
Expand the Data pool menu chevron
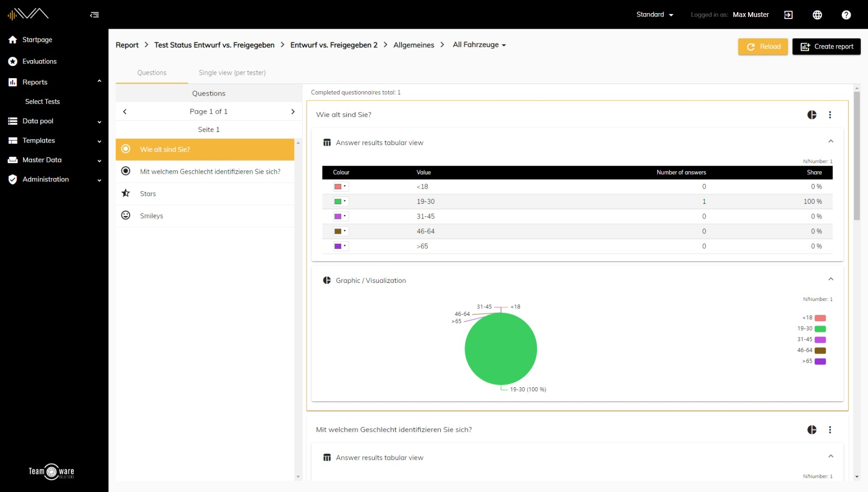tap(100, 122)
